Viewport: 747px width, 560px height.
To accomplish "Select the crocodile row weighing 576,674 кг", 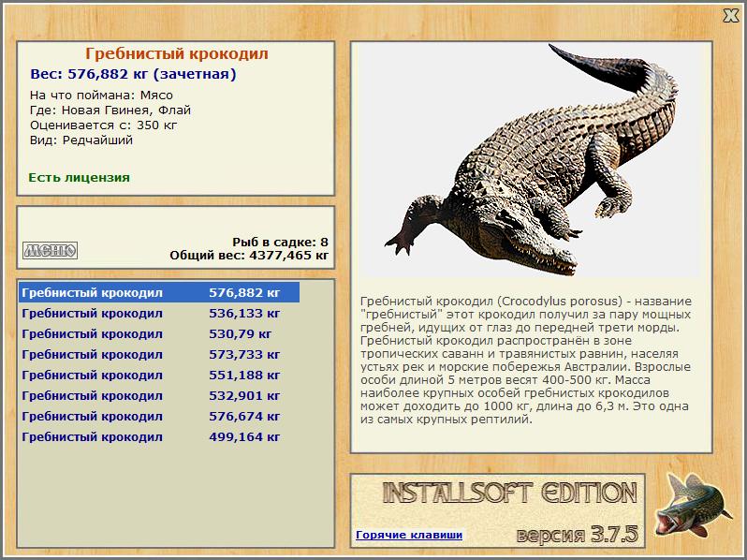I will point(159,416).
